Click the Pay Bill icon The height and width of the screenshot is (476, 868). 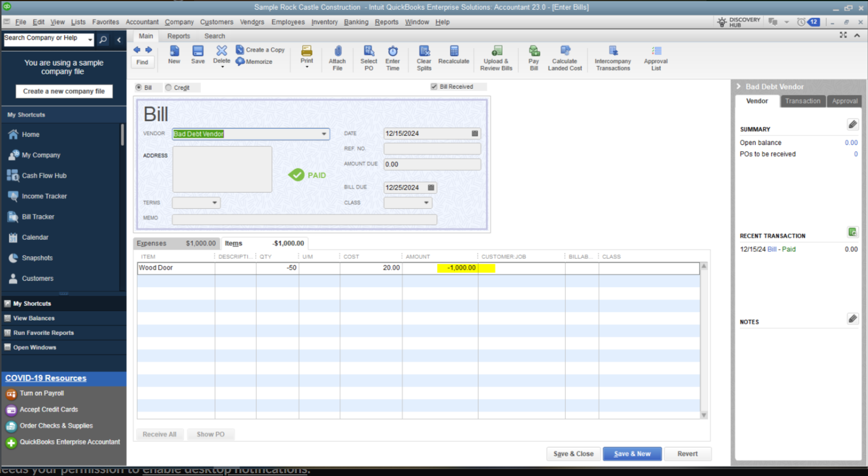tap(534, 51)
